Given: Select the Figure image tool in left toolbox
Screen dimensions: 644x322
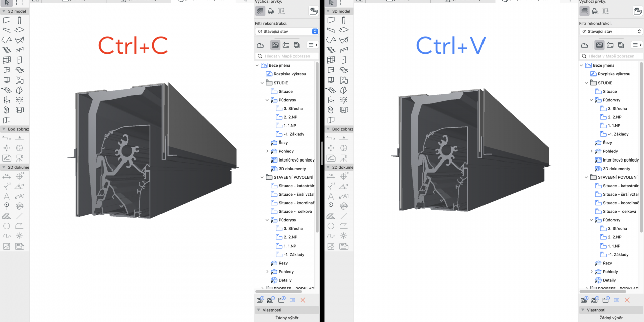Looking at the screenshot, I should click(7, 246).
